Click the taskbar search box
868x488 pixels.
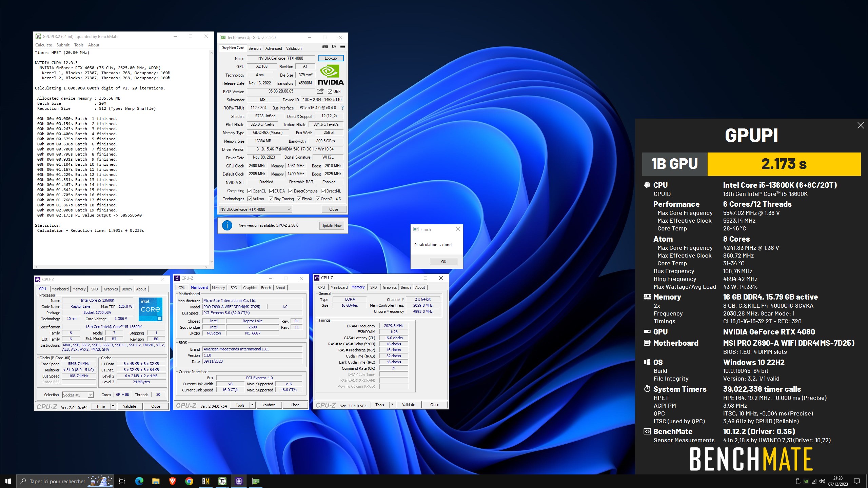click(x=65, y=481)
